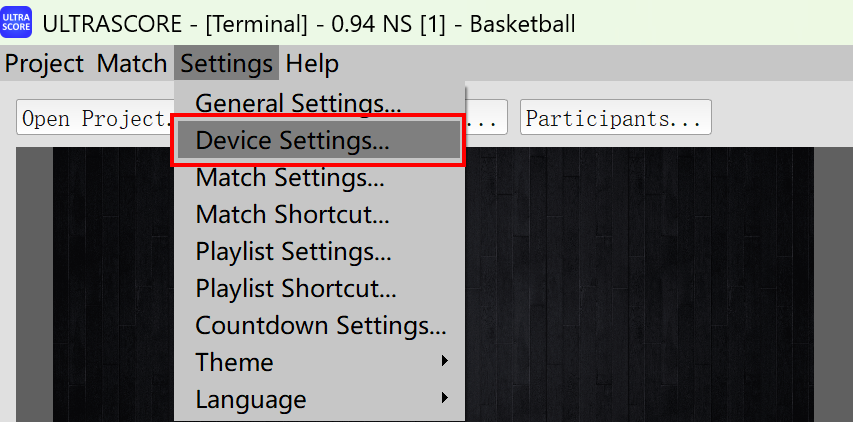Select the Match Settings entry

point(290,178)
